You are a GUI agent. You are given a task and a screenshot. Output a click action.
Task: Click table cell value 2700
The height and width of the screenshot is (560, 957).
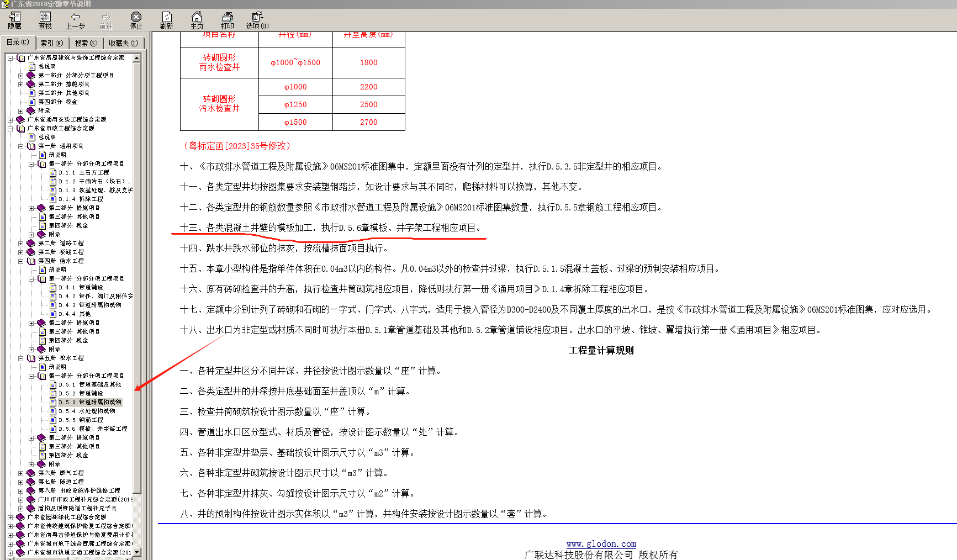coord(369,122)
